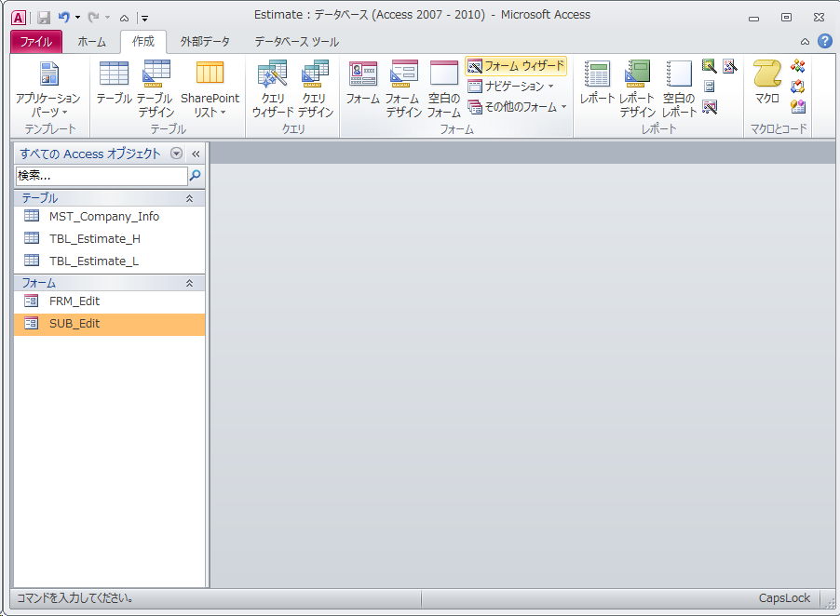Create a new Report
The image size is (840, 616).
point(597,82)
